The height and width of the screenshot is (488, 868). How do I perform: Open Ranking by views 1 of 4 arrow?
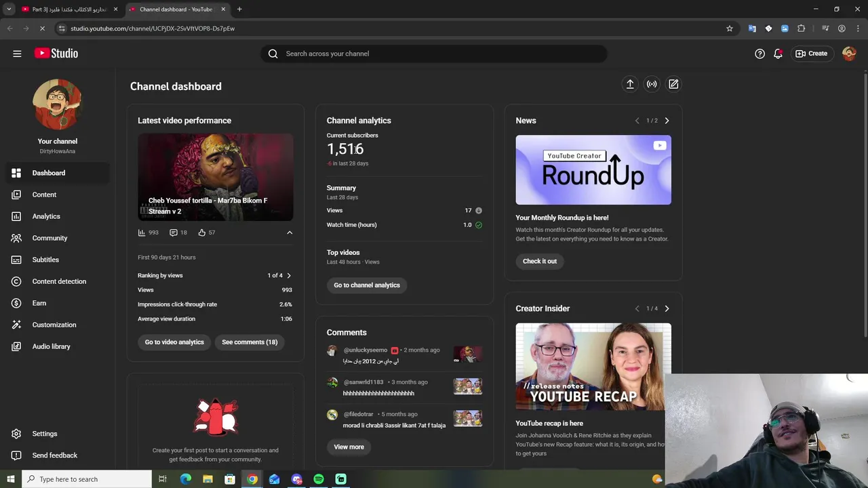(x=289, y=276)
